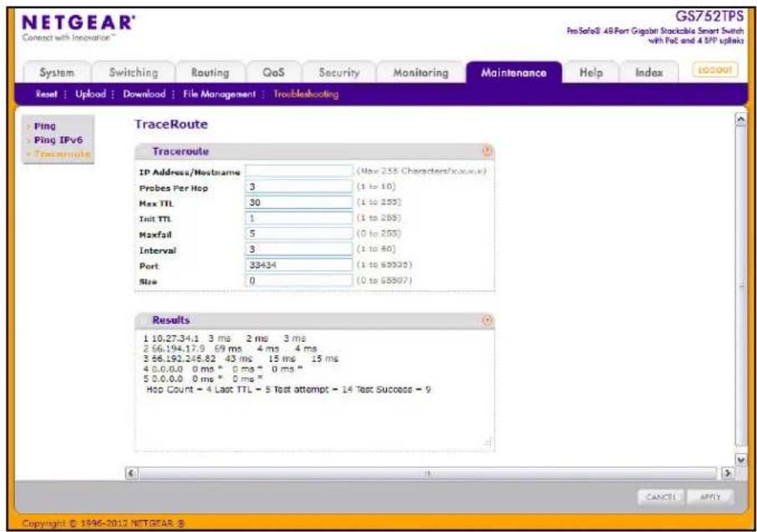Screen dimensions: 757x532
Task: Click the GS752TPS model name
Action: pyautogui.click(x=709, y=16)
